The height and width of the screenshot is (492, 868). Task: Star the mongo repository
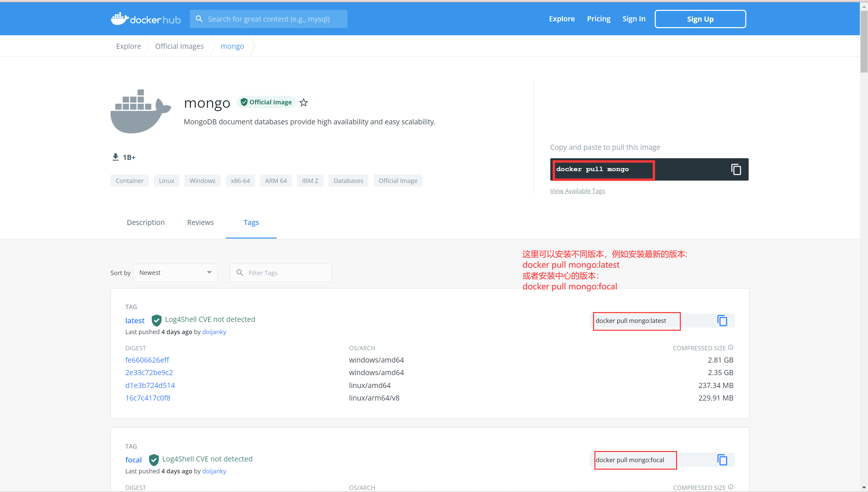(x=304, y=102)
